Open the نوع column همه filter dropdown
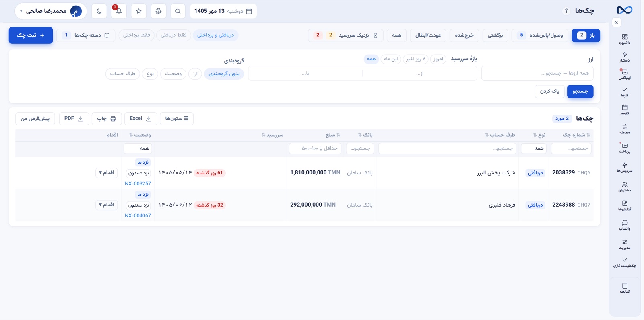The image size is (644, 320). click(534, 148)
